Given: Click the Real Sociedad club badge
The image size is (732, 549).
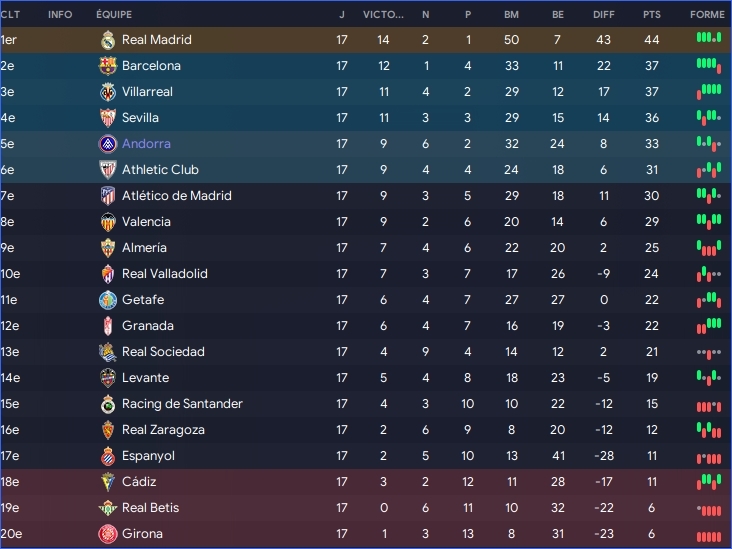Looking at the screenshot, I should [108, 352].
